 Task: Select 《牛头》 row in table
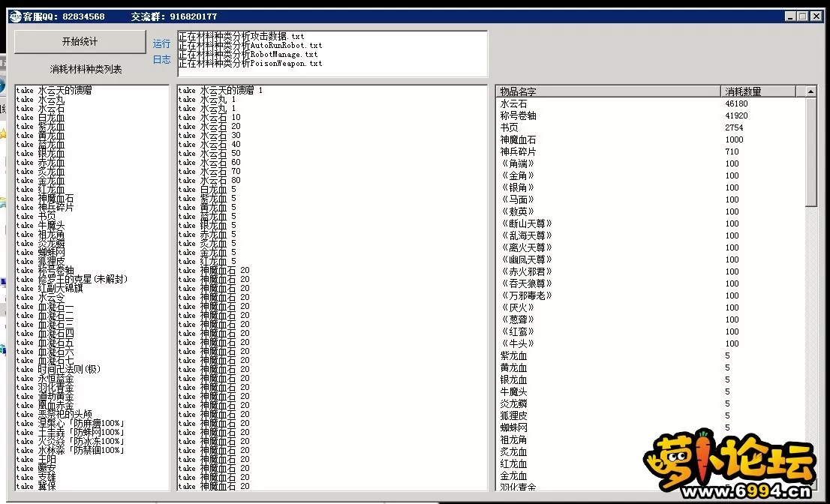tap(651, 343)
